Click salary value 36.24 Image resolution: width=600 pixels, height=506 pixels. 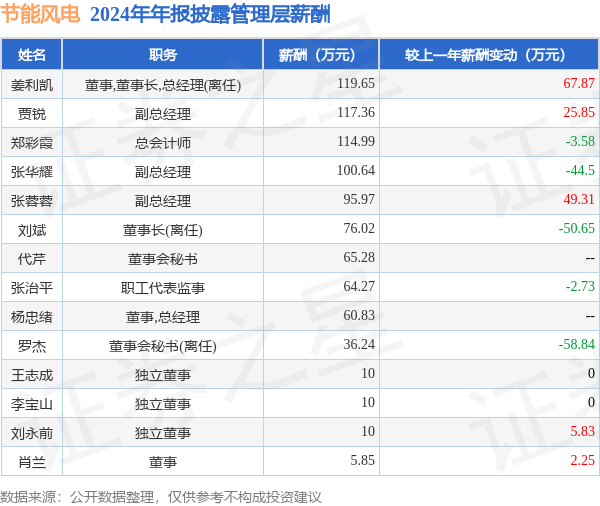click(359, 344)
